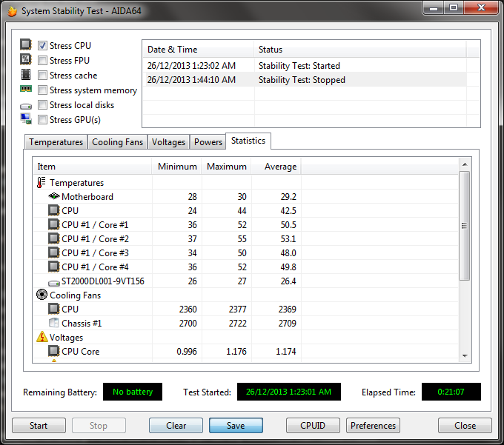Click the Status column header in log
The width and height of the screenshot is (504, 445).
360,50
